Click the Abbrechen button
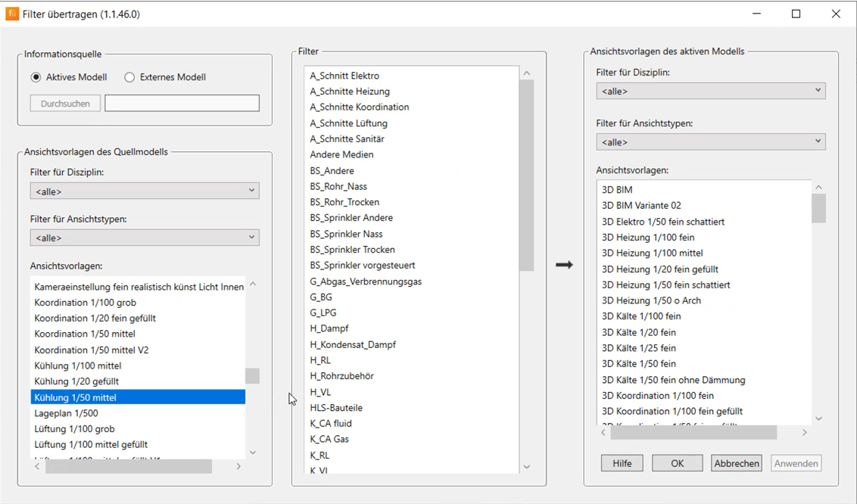This screenshot has width=857, height=504. tap(736, 463)
